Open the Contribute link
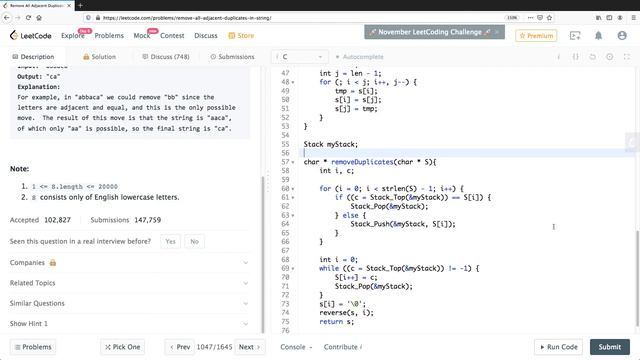 [x=343, y=347]
